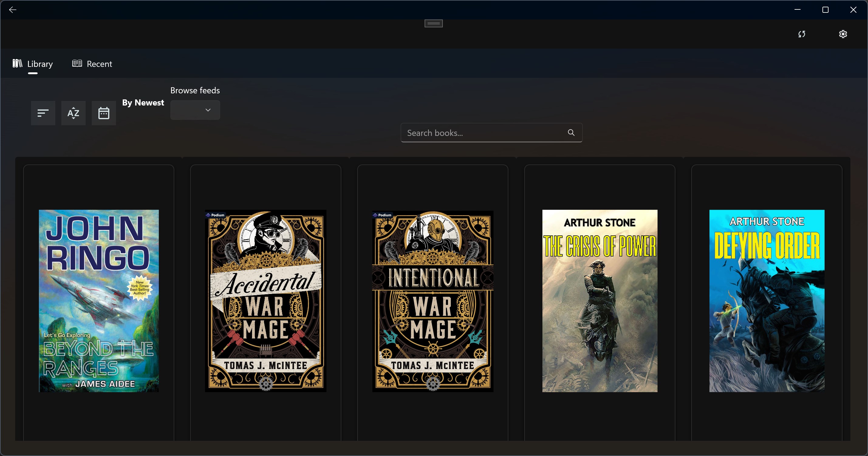Screen dimensions: 868x456
Task: Click the Browse feeds label
Action: click(x=195, y=90)
